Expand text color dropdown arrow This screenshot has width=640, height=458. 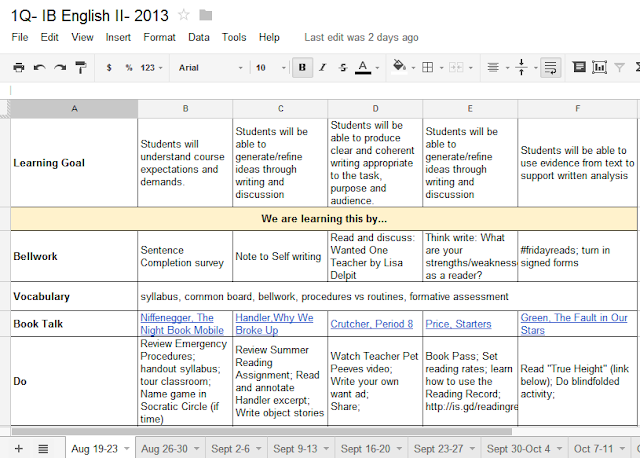point(377,68)
